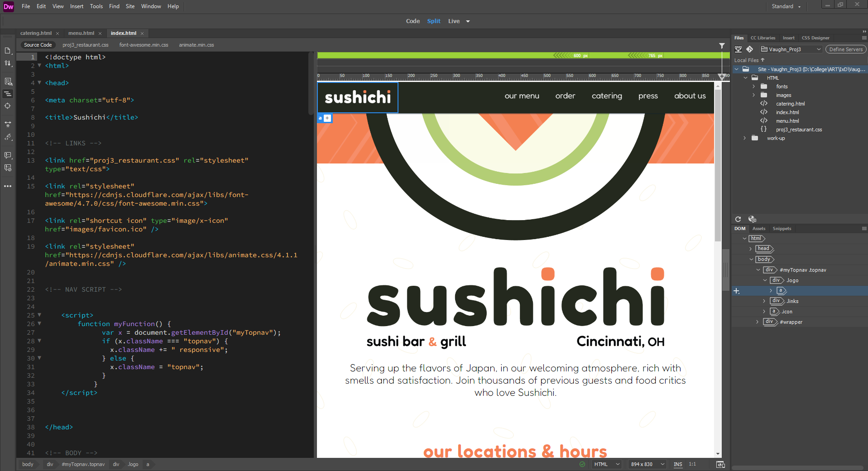This screenshot has height=471, width=868.
Task: Open the CSS Designer panel tab
Action: point(815,38)
